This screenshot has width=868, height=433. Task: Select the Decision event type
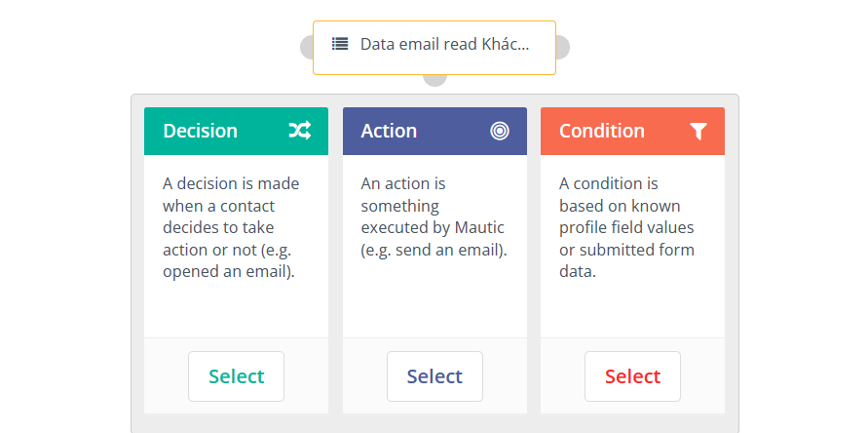[x=236, y=376]
